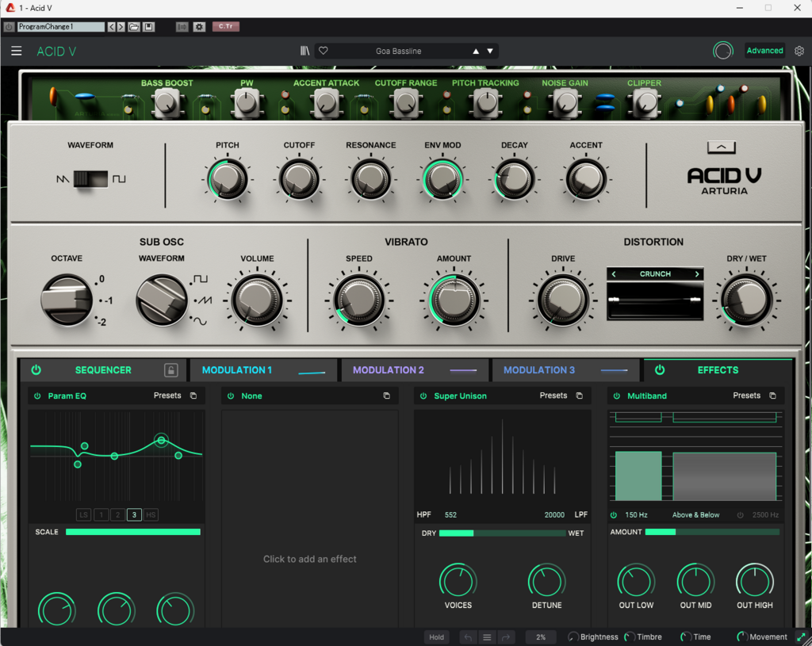Choose next distortion type after Crunch
This screenshot has width=812, height=646.
point(697,273)
